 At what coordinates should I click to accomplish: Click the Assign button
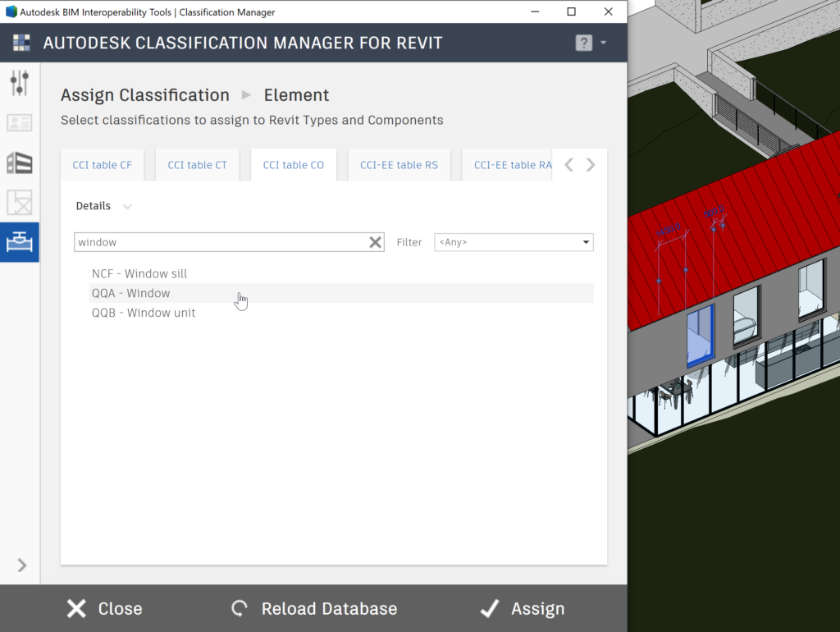[523, 608]
